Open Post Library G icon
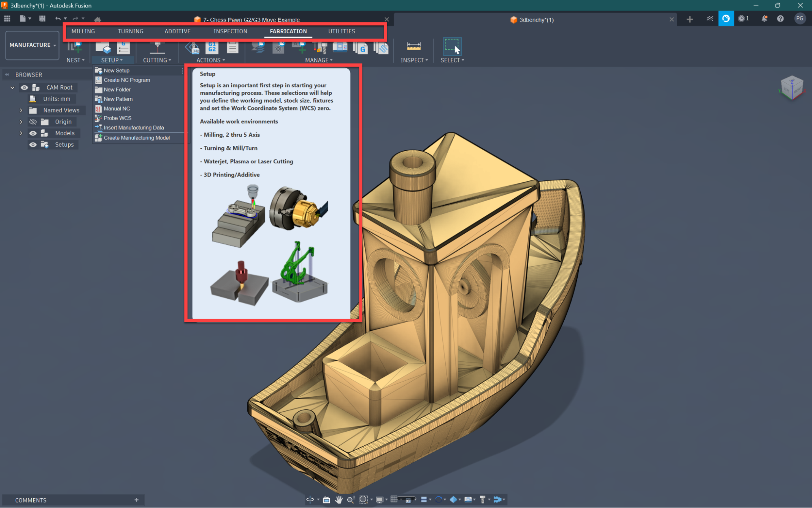812x508 pixels. (x=360, y=48)
